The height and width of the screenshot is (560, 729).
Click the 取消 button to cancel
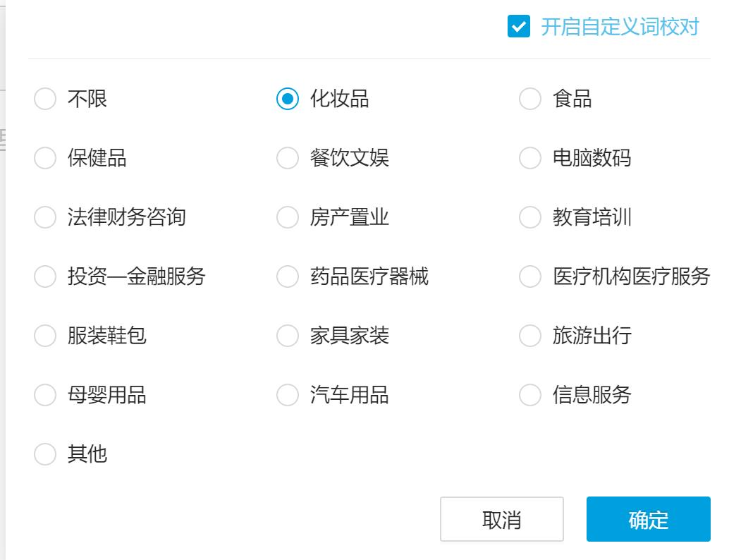click(501, 519)
